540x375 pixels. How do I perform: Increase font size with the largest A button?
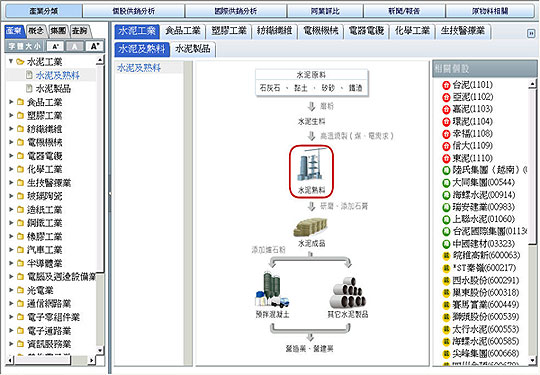(95, 46)
